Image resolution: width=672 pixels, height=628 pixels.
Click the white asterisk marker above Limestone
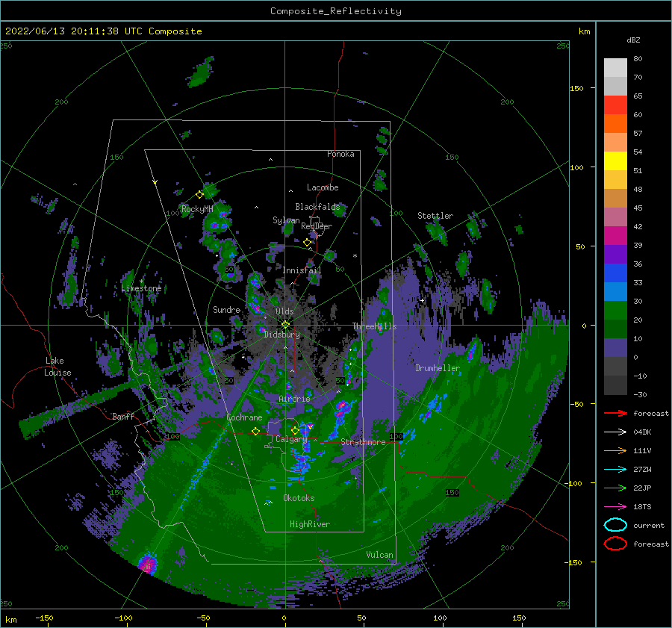tap(141, 282)
